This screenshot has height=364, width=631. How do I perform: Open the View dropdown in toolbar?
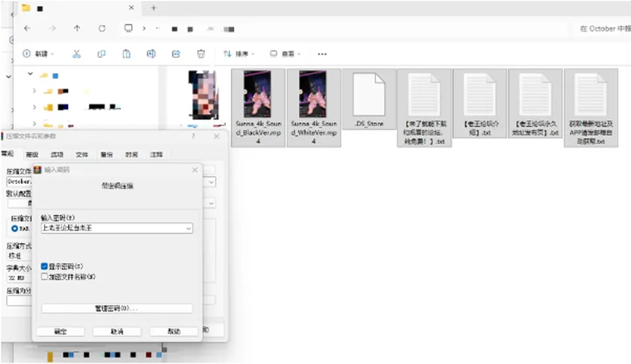(x=285, y=53)
